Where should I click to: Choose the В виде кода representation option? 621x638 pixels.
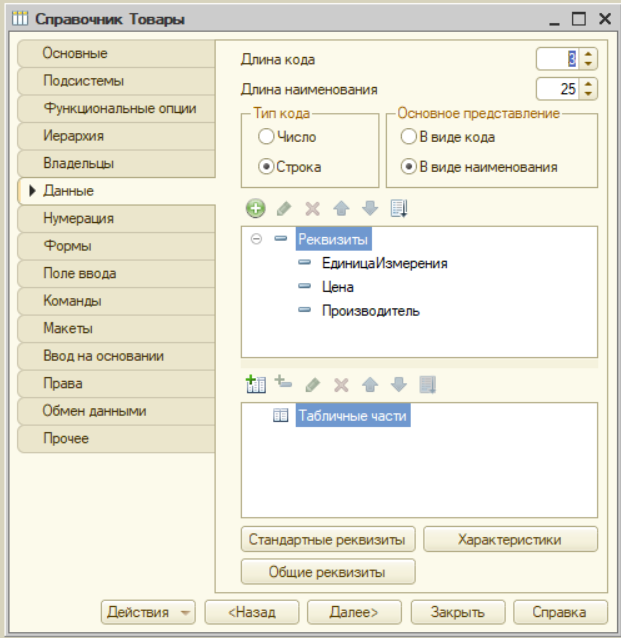408,136
